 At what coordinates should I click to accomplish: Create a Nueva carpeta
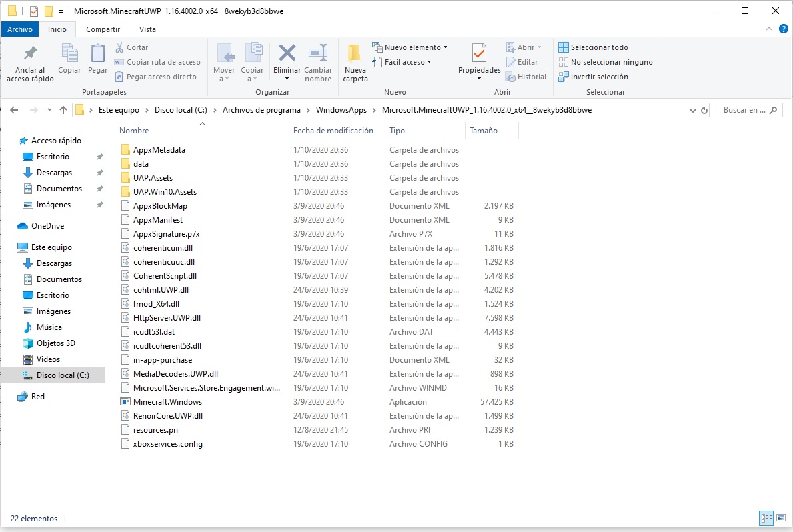(x=355, y=63)
